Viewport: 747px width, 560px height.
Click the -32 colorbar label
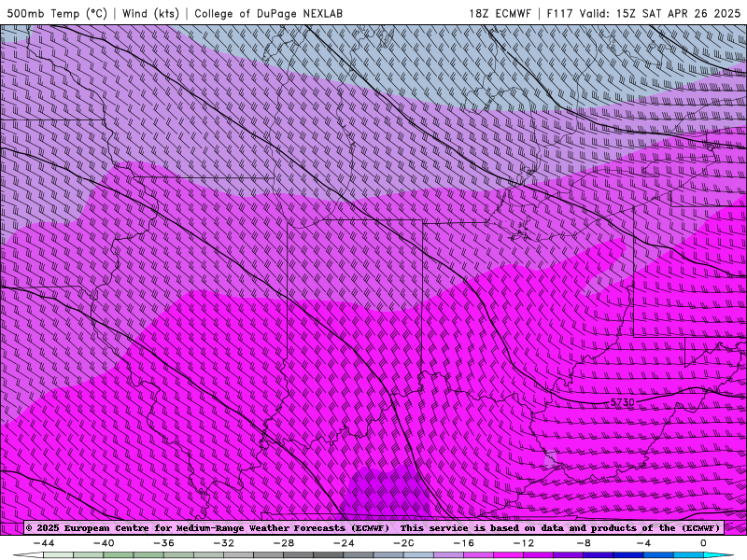223,543
